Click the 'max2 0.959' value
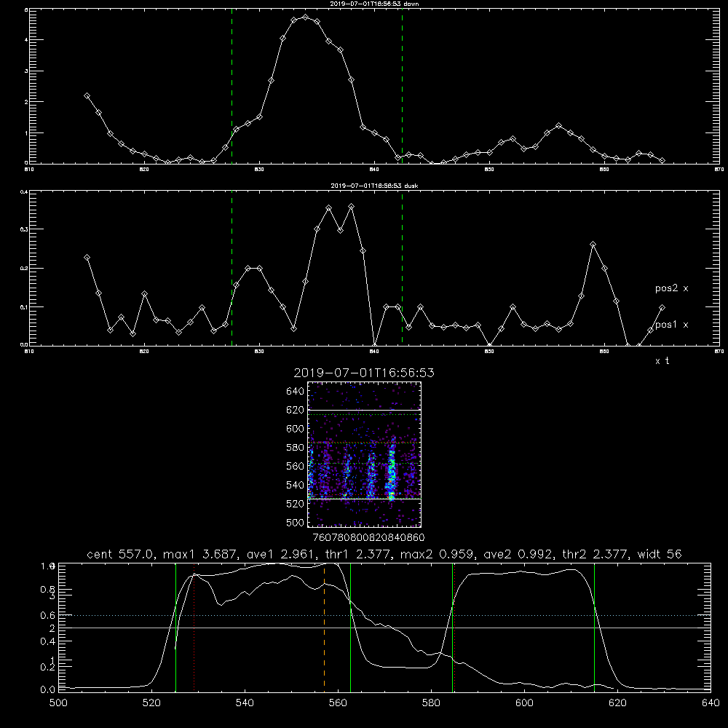728x728 pixels. pos(437,554)
